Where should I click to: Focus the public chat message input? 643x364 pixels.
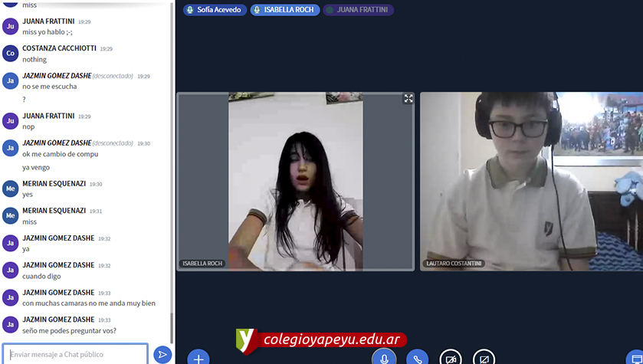[x=74, y=354]
